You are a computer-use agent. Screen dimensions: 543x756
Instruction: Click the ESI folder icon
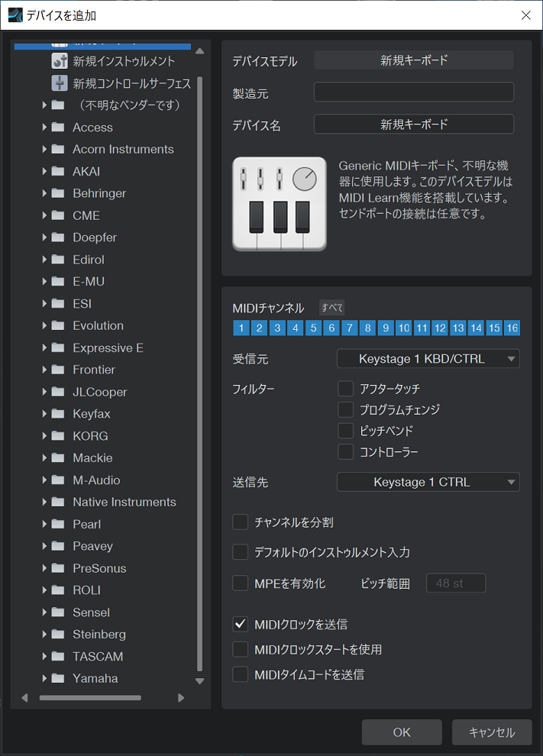coord(58,303)
